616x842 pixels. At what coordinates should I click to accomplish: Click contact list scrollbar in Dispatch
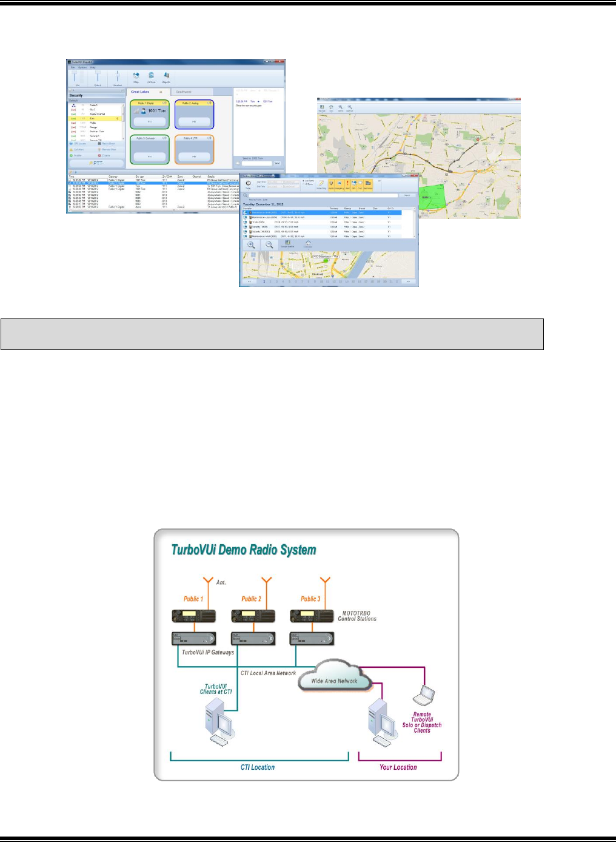[x=123, y=121]
